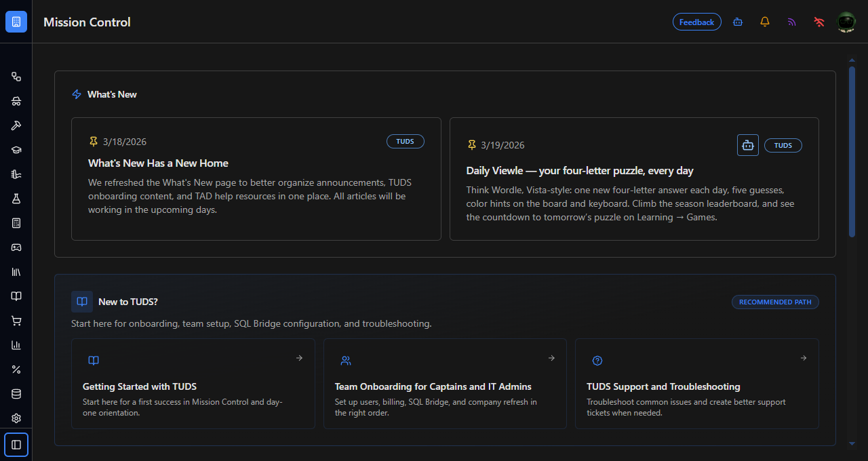The height and width of the screenshot is (461, 868).
Task: Click the purple RSS feed icon
Action: click(792, 22)
